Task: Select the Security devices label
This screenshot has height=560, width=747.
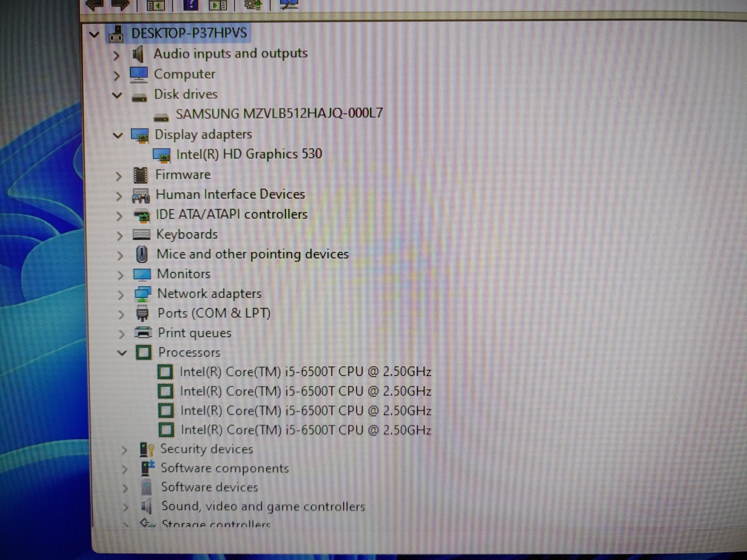Action: point(206,449)
